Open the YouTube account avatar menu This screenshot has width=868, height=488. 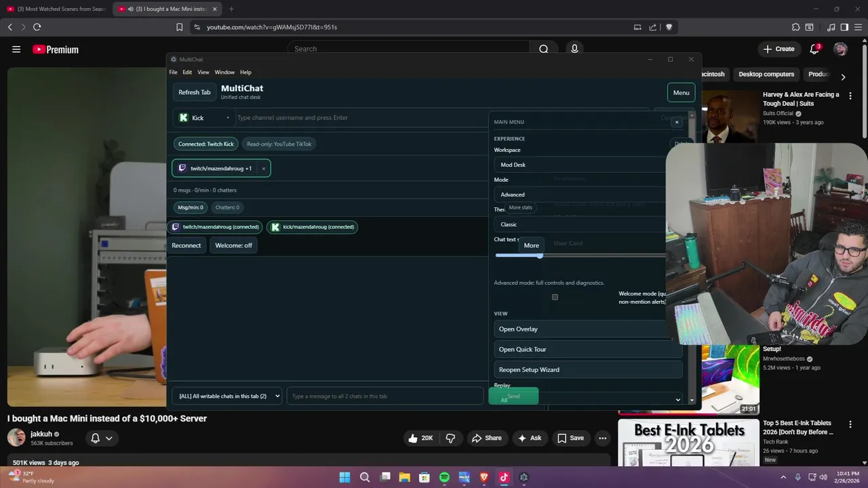pos(840,49)
